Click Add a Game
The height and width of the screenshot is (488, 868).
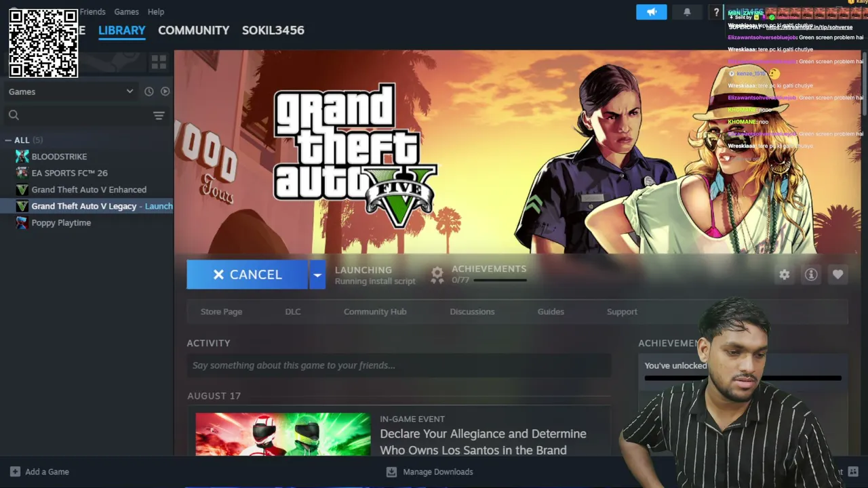(x=39, y=472)
